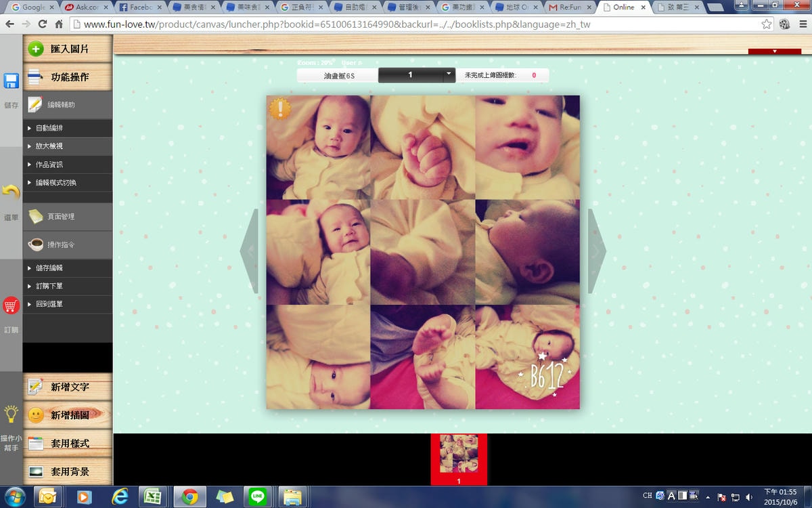The width and height of the screenshot is (812, 508).
Task: Select the B612 baby photo cell
Action: tap(527, 356)
